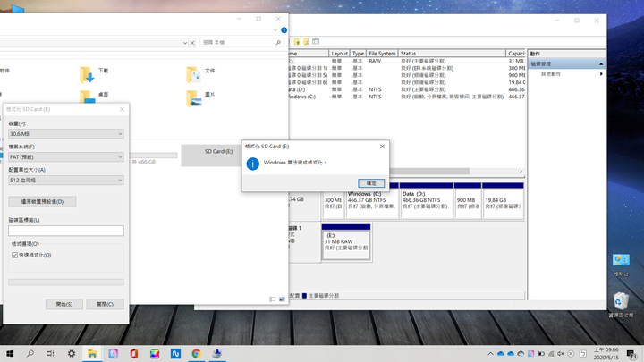This screenshot has width=644, height=362.
Task: Click the File Explorer taskbar icon
Action: tap(92, 353)
